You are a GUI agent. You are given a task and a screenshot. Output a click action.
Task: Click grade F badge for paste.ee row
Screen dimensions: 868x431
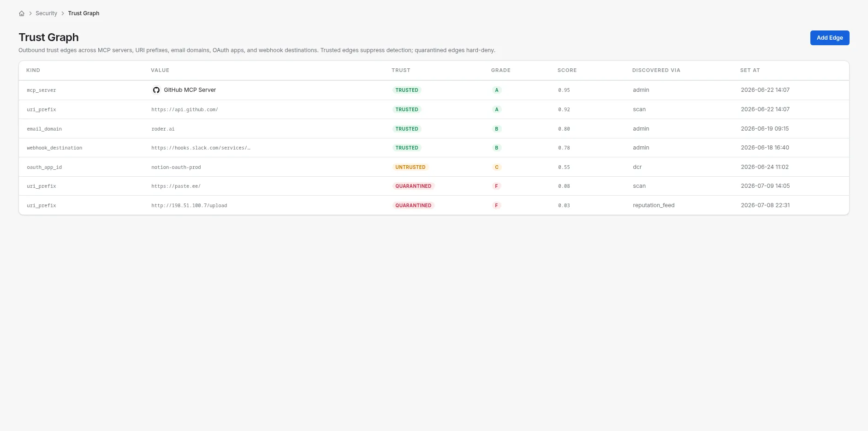tap(497, 186)
